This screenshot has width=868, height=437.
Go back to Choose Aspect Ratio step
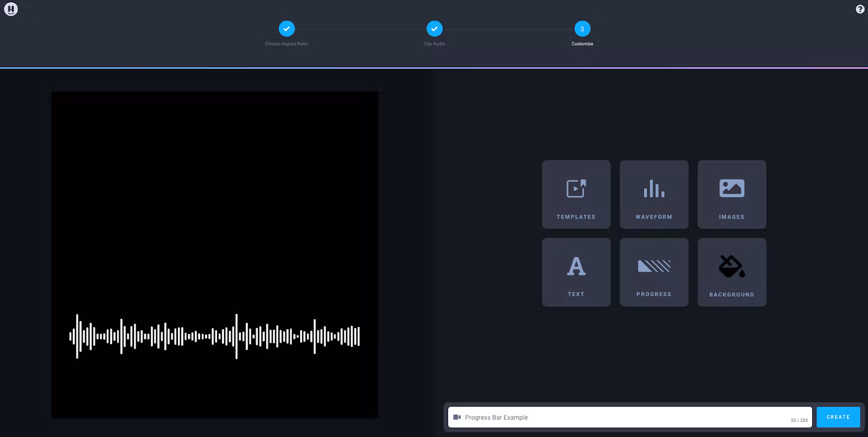(286, 29)
